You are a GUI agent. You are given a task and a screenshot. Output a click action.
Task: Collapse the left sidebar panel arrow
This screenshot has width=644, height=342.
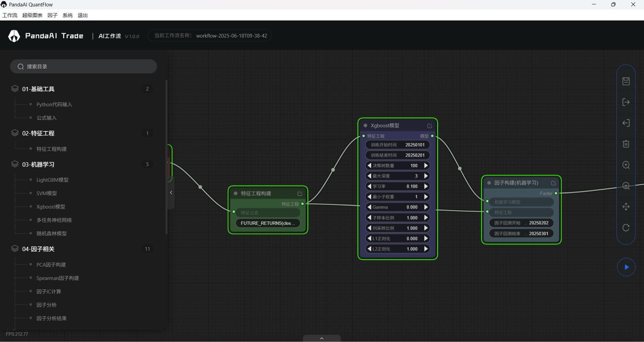171,192
